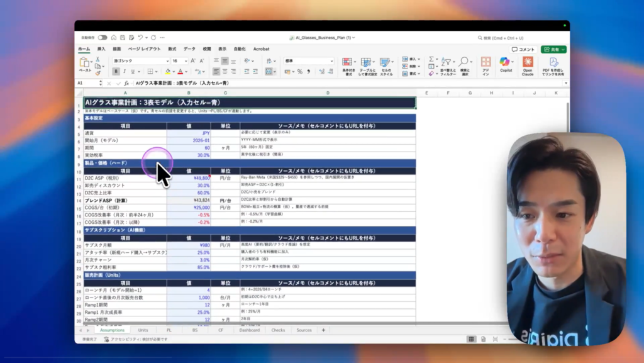
Task: Click the Open Claude add-in icon
Action: click(x=528, y=63)
